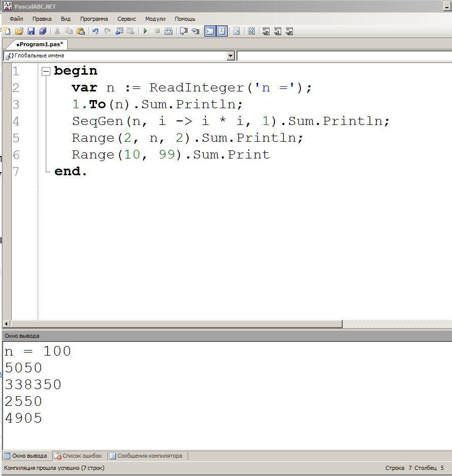Switch to the Список ошибок tab

(78, 456)
